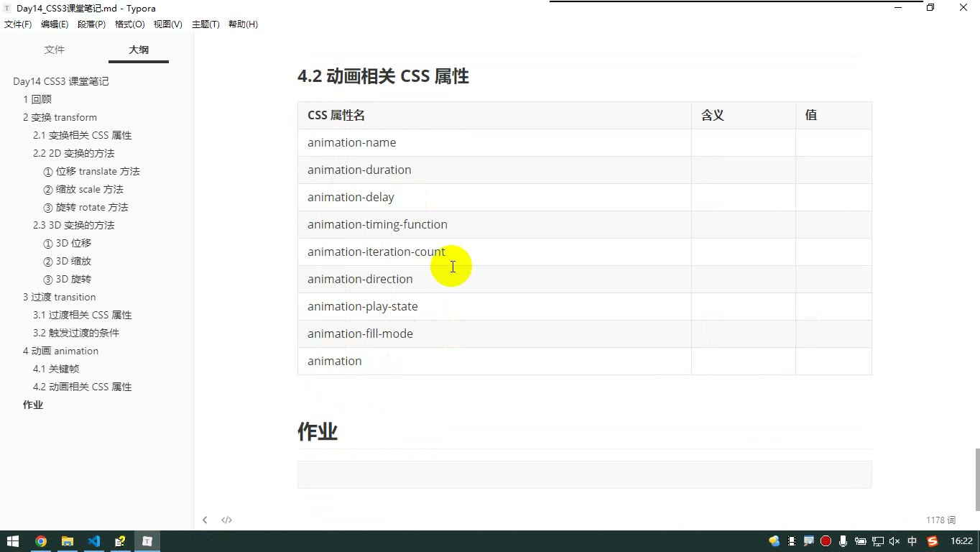Click the 含义 column header
The width and height of the screenshot is (980, 552).
(x=743, y=115)
